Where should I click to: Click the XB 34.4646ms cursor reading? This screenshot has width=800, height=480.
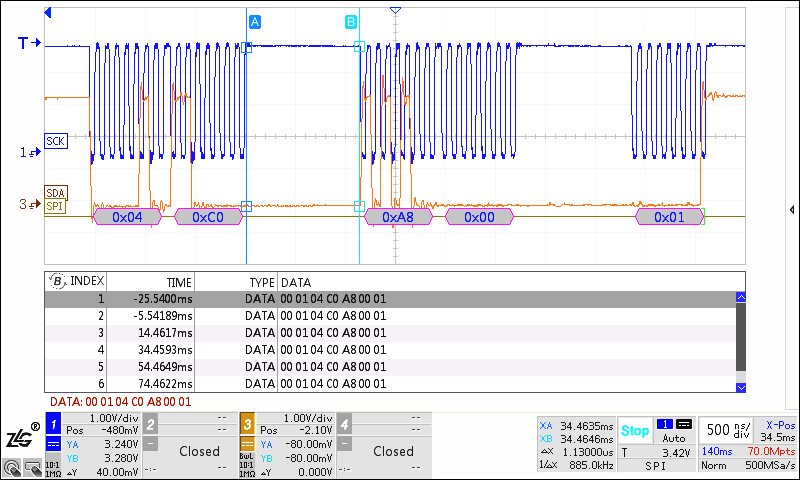(x=577, y=439)
